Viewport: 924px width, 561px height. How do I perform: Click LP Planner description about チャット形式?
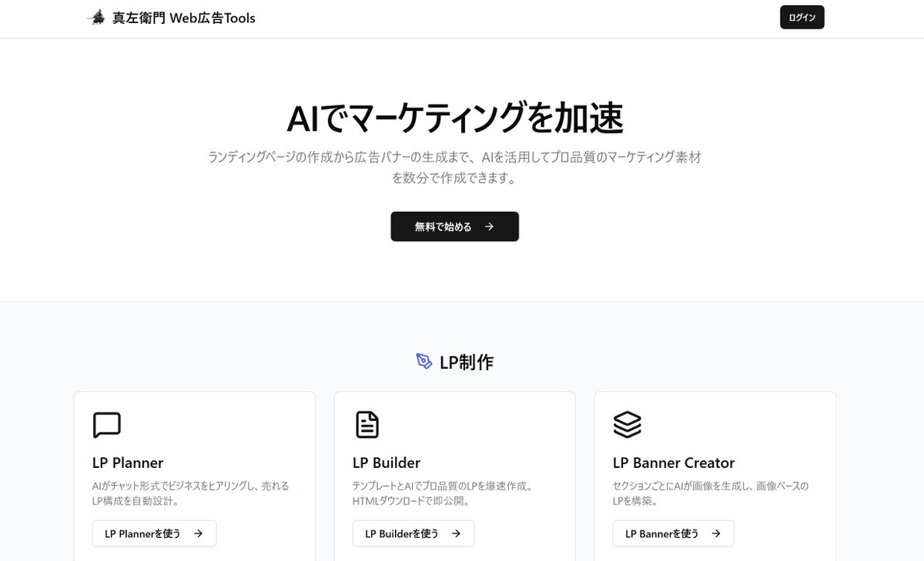tap(190, 493)
